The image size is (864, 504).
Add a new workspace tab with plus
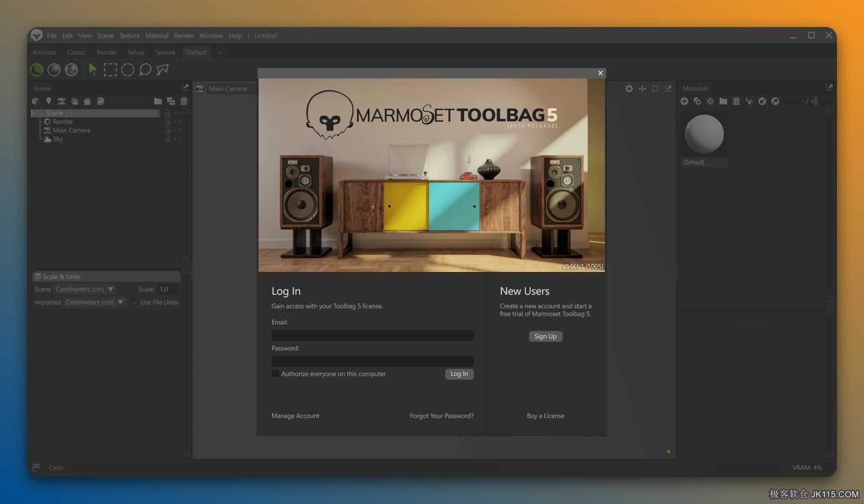tap(220, 52)
